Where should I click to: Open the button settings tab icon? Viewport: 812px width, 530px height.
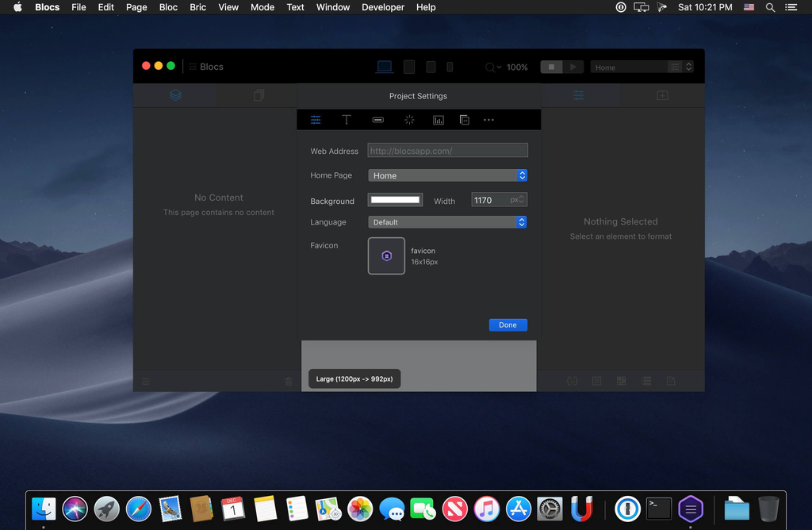(378, 120)
